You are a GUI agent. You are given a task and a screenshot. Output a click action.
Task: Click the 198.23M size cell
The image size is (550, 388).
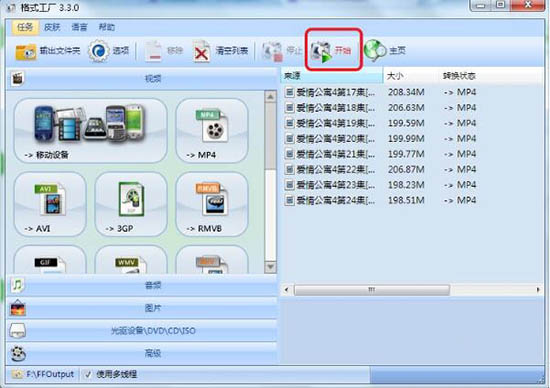[406, 185]
